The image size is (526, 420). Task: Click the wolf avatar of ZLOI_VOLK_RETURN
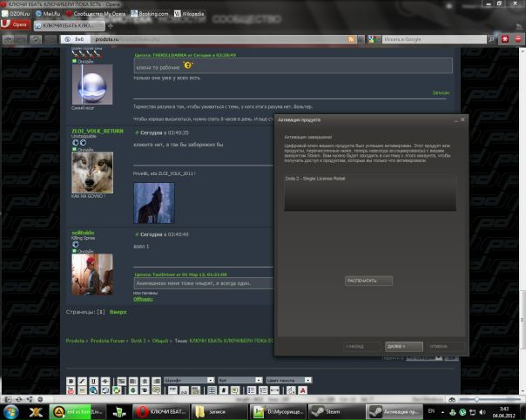point(91,173)
